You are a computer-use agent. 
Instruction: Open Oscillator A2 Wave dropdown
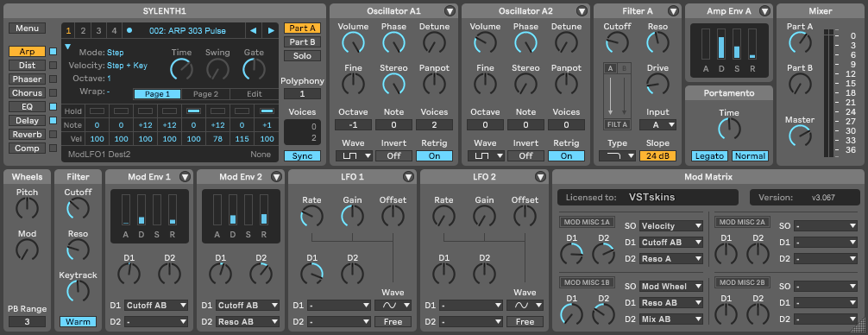[x=486, y=156]
